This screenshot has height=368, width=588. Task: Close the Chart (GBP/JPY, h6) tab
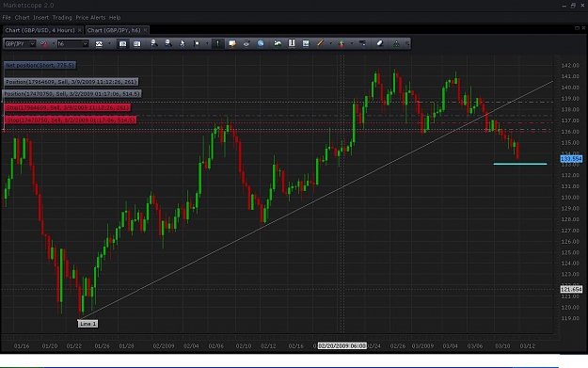pyautogui.click(x=146, y=30)
